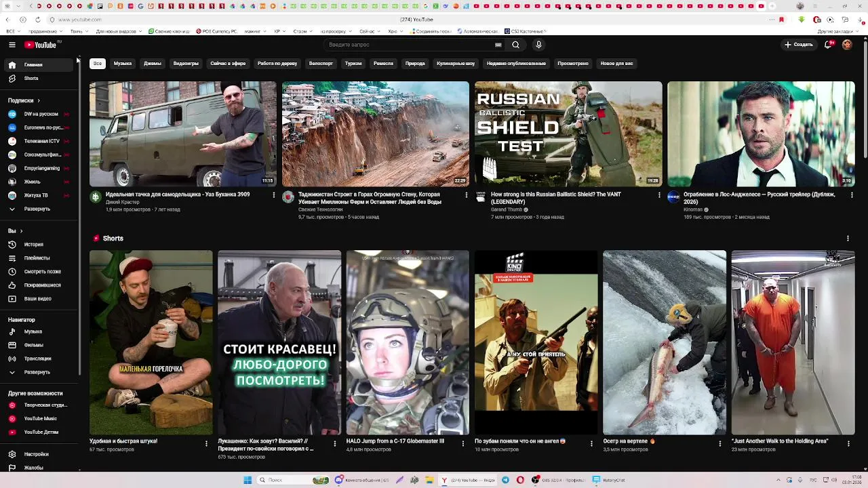Select the Видеоигры filter chip
868x488 pixels.
(186, 64)
